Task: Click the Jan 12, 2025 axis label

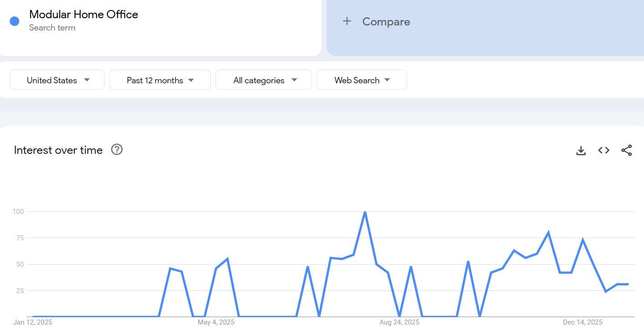Action: click(33, 322)
